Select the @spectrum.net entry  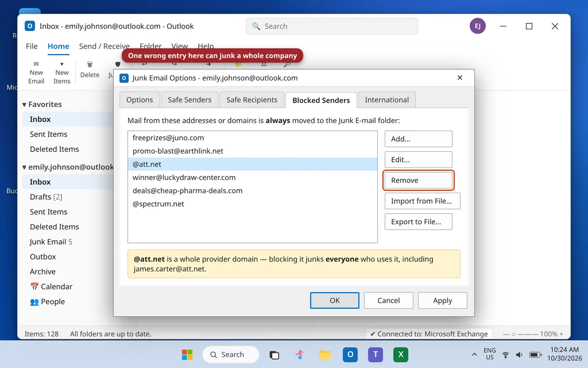[x=253, y=204]
